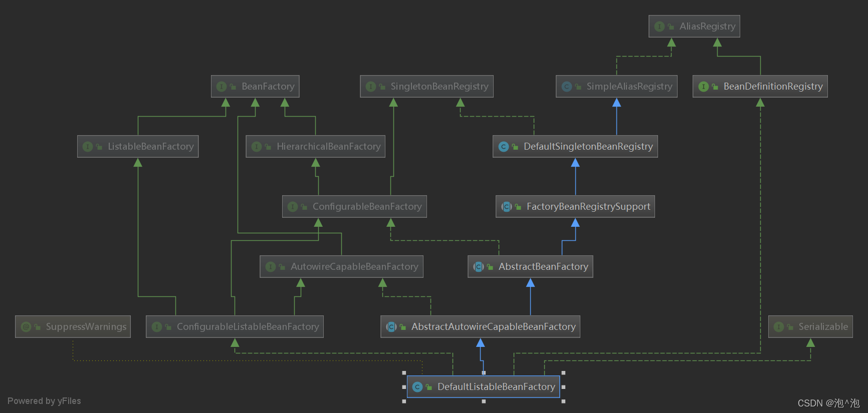Select the SingletonBeanRegistry node label
The height and width of the screenshot is (413, 868).
pos(440,86)
